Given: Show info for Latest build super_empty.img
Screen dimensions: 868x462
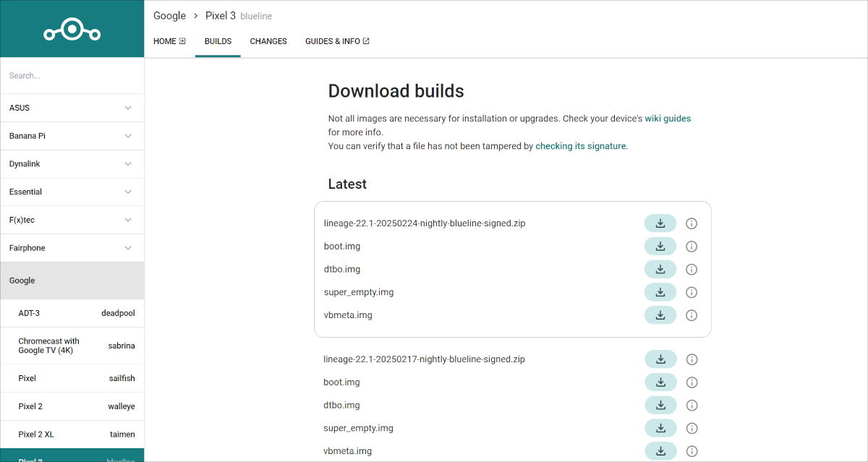Looking at the screenshot, I should (691, 292).
